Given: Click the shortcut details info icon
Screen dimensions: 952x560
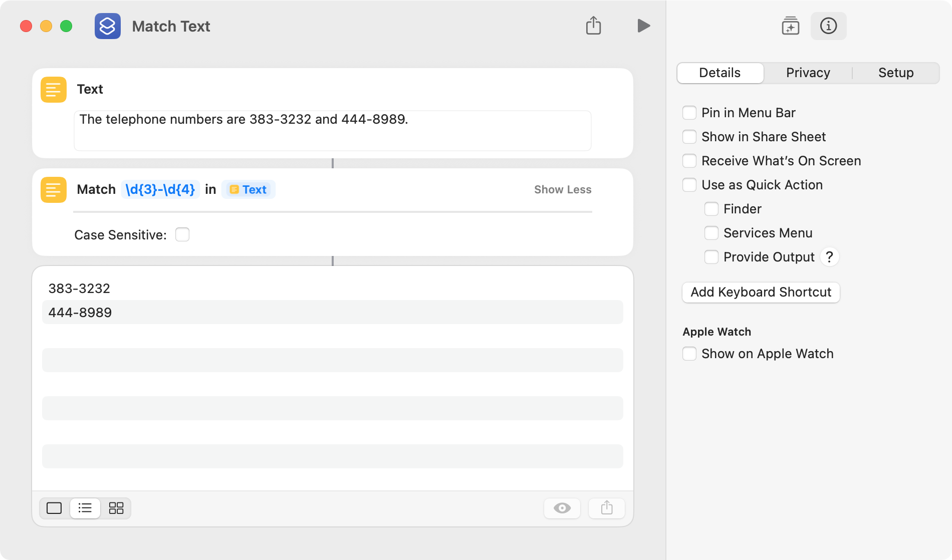Looking at the screenshot, I should pos(828,26).
